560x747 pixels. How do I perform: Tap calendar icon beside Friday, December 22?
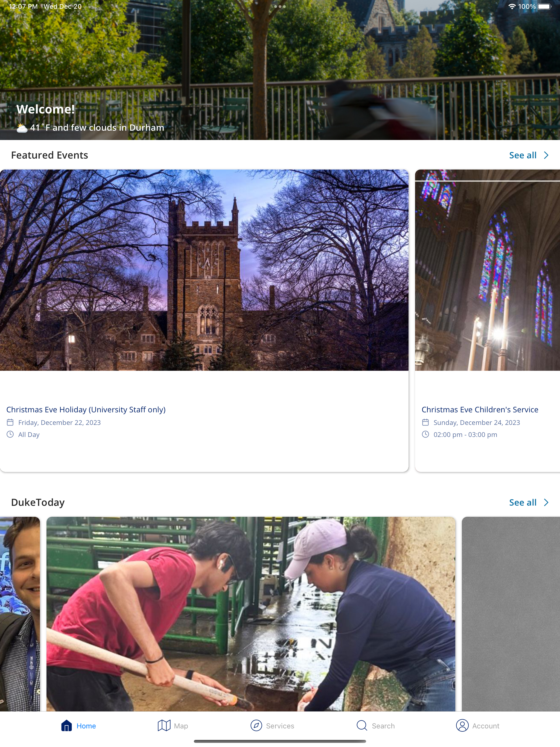(x=10, y=422)
